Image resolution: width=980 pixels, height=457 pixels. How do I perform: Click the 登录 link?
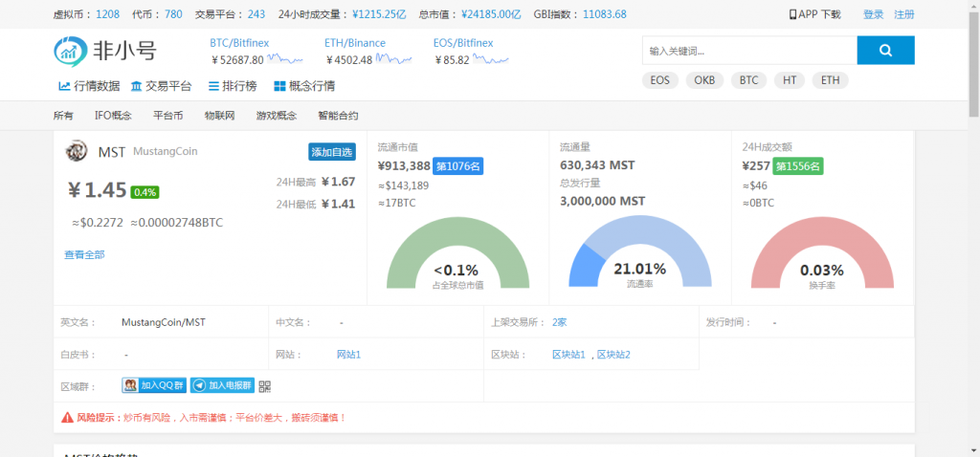pyautogui.click(x=873, y=14)
